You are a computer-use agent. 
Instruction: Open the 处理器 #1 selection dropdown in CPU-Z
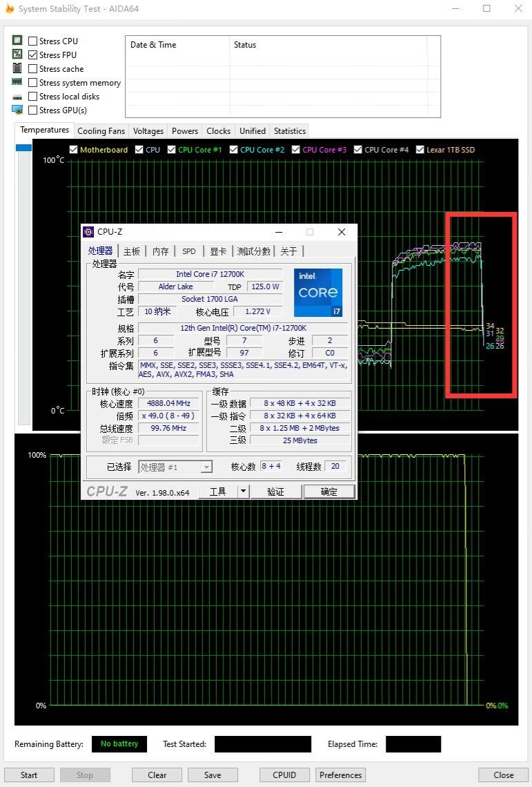click(206, 467)
